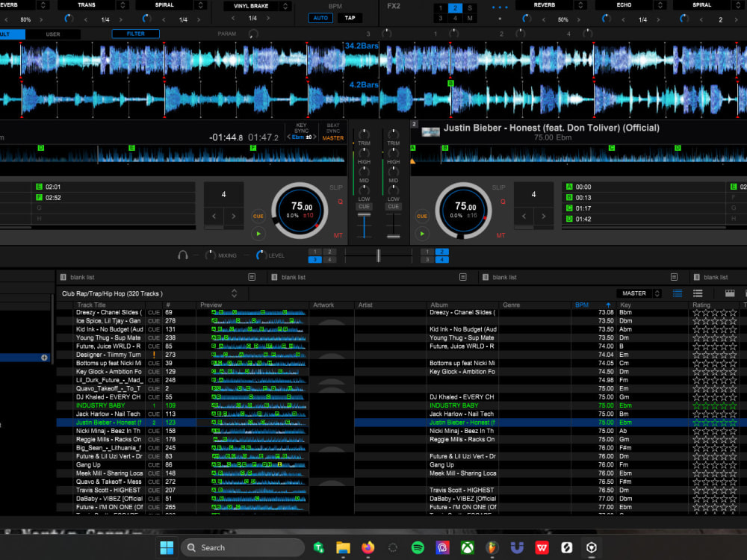Decrease left deck loop size with left arrow

214,217
